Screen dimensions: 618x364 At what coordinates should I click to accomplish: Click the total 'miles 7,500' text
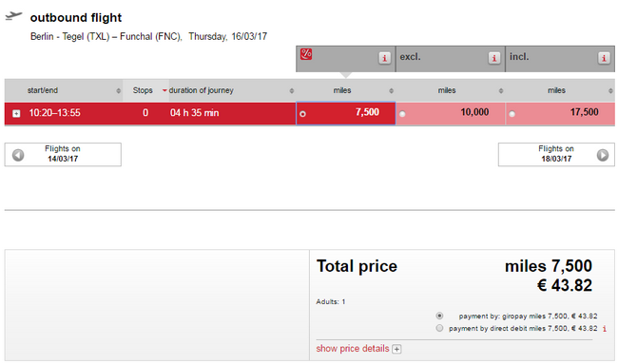(549, 266)
